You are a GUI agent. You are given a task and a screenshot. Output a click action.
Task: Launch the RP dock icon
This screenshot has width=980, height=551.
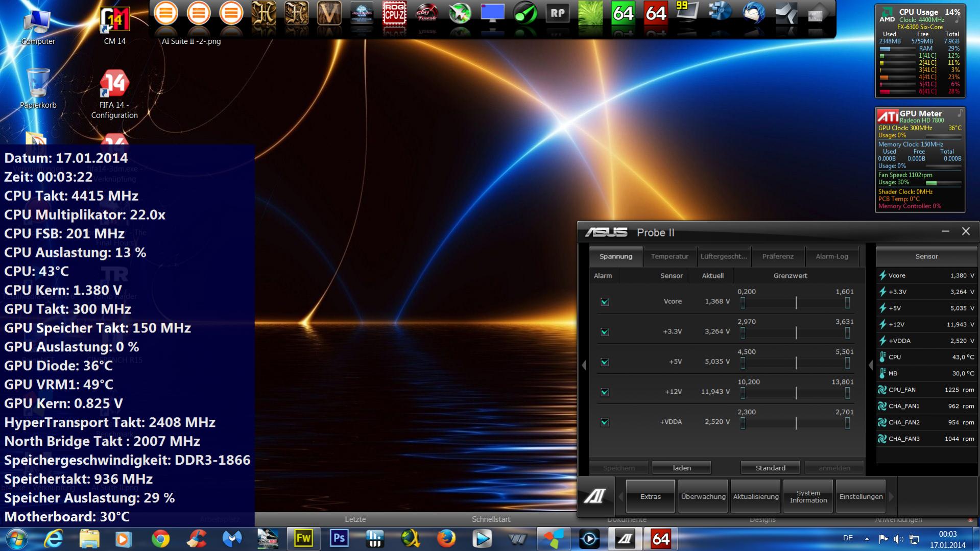click(557, 13)
